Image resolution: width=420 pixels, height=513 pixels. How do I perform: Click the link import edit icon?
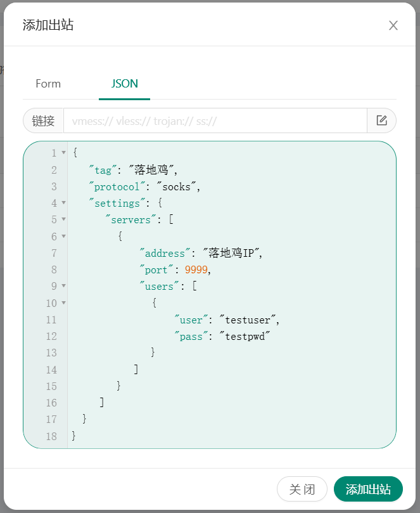coord(381,120)
